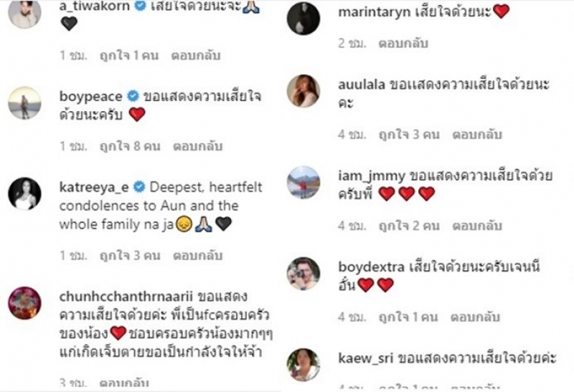Open iam_jmmy profile avatar
The image size is (574, 392).
pos(304,183)
